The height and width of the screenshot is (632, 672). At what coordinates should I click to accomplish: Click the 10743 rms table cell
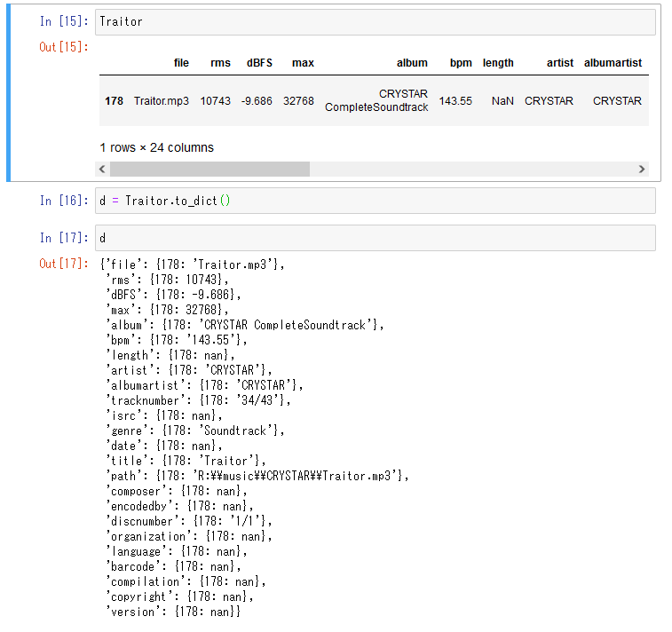coord(215,101)
